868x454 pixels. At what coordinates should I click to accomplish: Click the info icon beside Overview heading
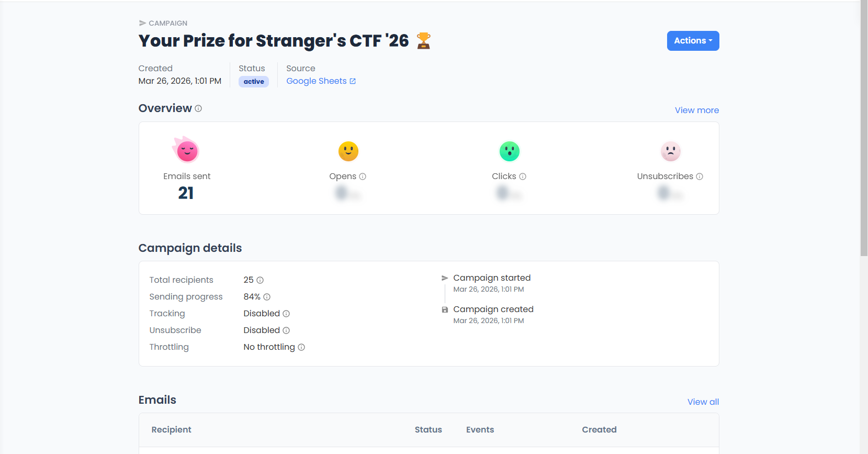(x=198, y=108)
